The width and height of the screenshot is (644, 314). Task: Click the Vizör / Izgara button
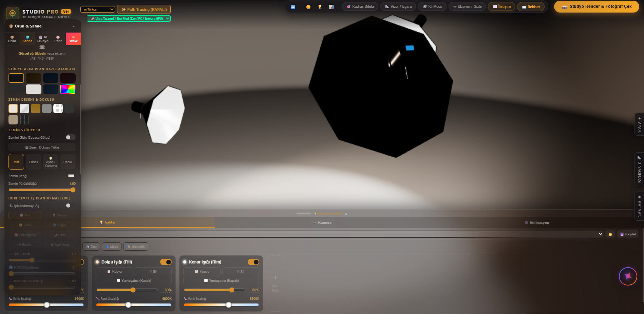tap(398, 7)
